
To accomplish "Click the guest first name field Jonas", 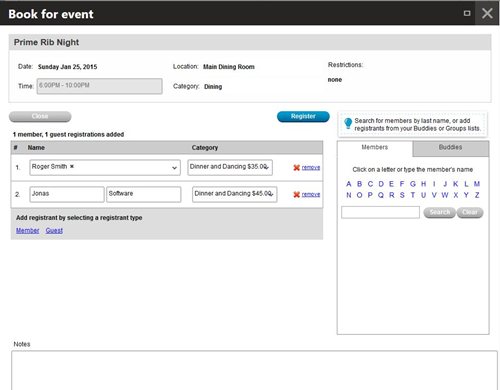I will (x=67, y=194).
